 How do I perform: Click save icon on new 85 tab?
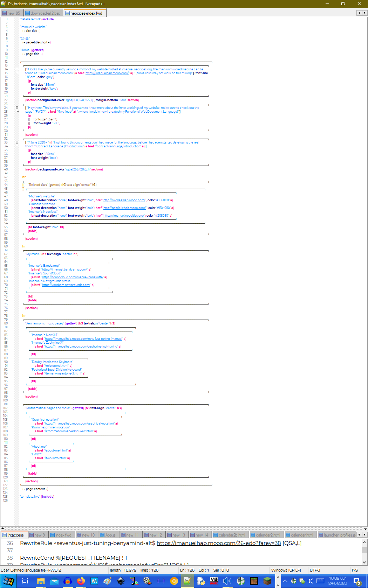pos(5,13)
